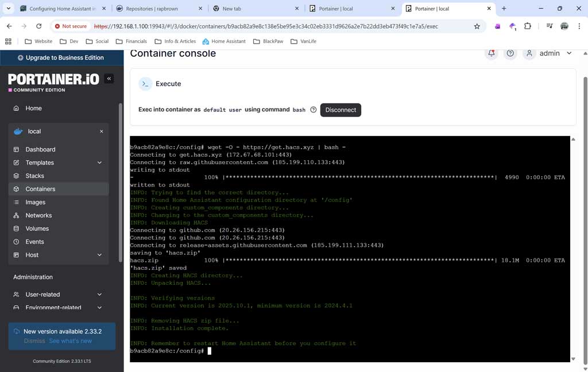This screenshot has width=588, height=372.
Task: Expand the Templates submenu chevron
Action: coord(99,162)
